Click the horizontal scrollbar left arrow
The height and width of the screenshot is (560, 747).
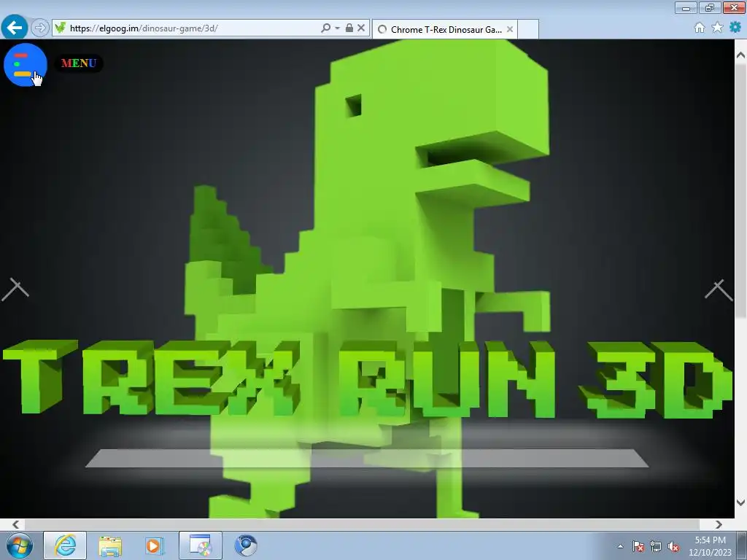click(16, 524)
